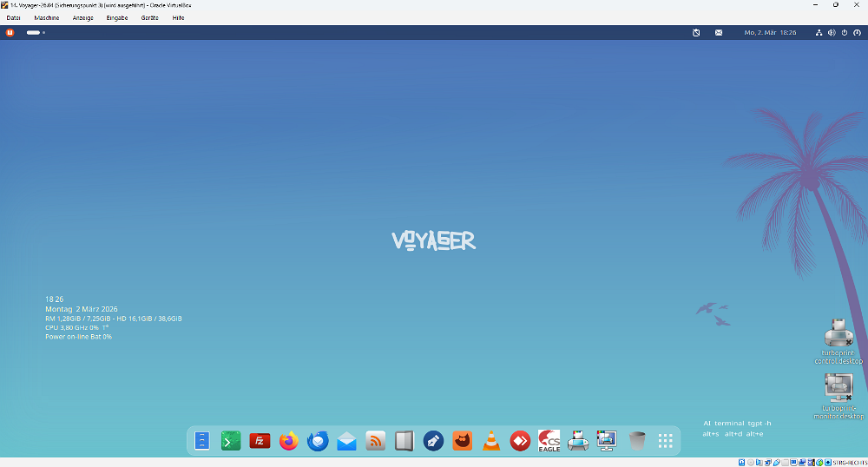Image resolution: width=868 pixels, height=467 pixels.
Task: Open Thunderbird mail client in dock
Action: pyautogui.click(x=318, y=441)
